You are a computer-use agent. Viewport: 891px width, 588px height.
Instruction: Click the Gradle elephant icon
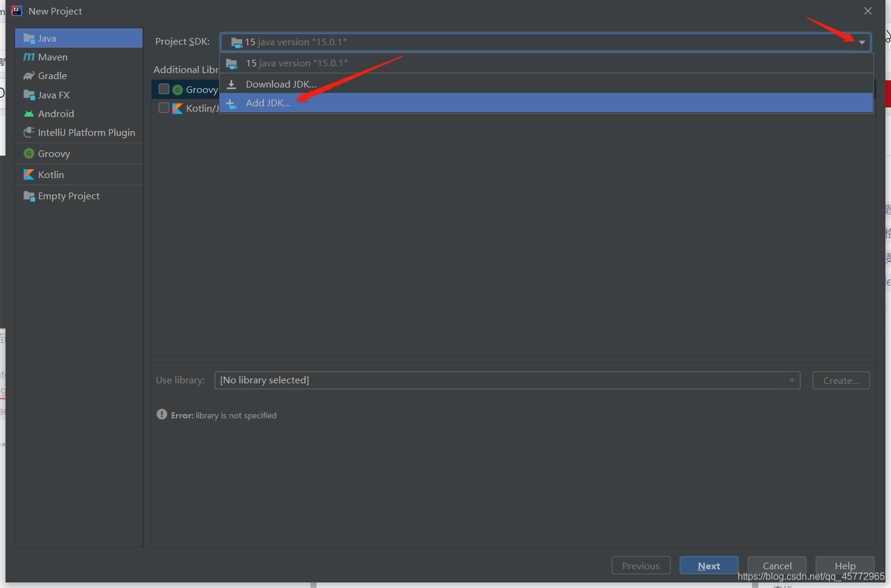[x=28, y=76]
